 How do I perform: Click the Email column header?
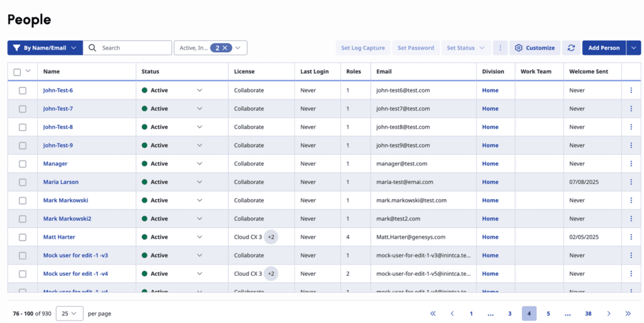384,72
